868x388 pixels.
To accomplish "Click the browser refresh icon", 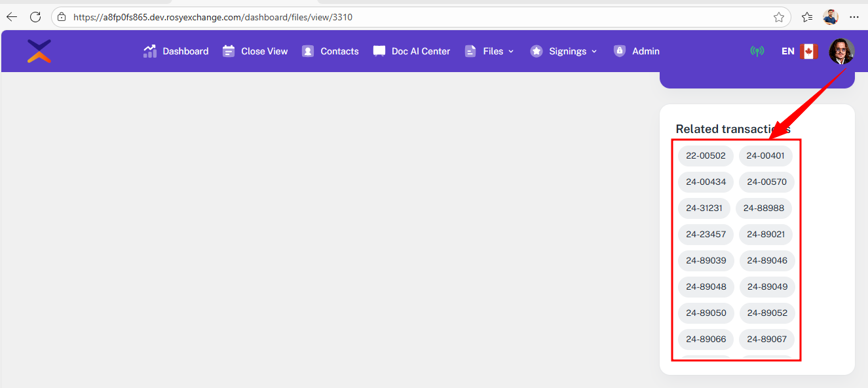I will pyautogui.click(x=35, y=17).
